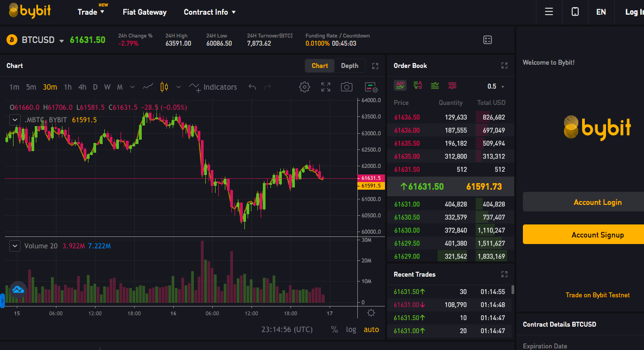Take chart snapshot with camera icon
Image resolution: width=644 pixels, height=350 pixels.
coord(346,87)
